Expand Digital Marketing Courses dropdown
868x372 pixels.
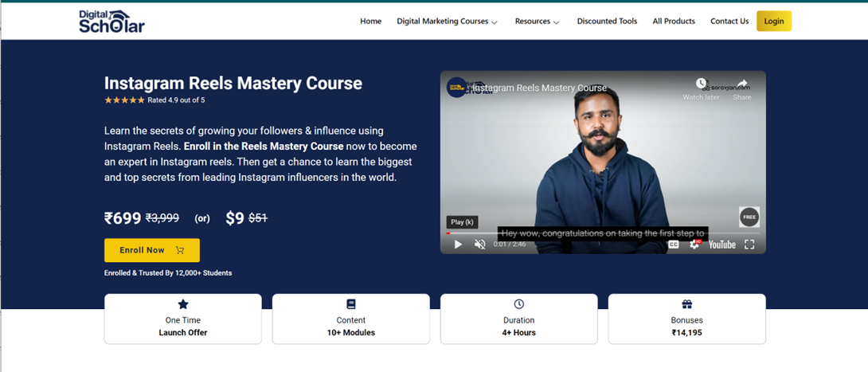(448, 21)
